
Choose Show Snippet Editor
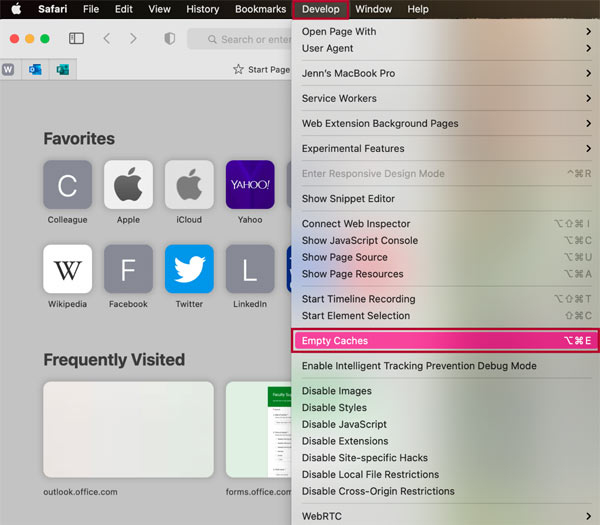click(445, 199)
